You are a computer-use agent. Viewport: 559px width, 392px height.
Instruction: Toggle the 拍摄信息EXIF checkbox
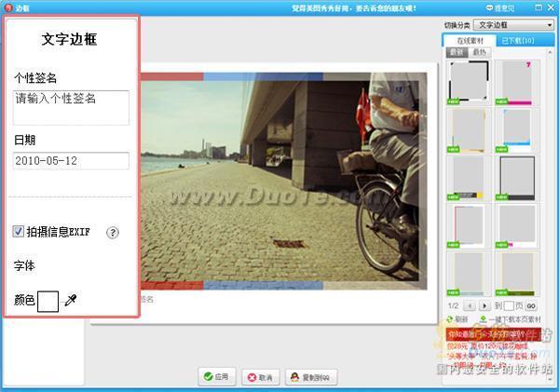tap(19, 232)
